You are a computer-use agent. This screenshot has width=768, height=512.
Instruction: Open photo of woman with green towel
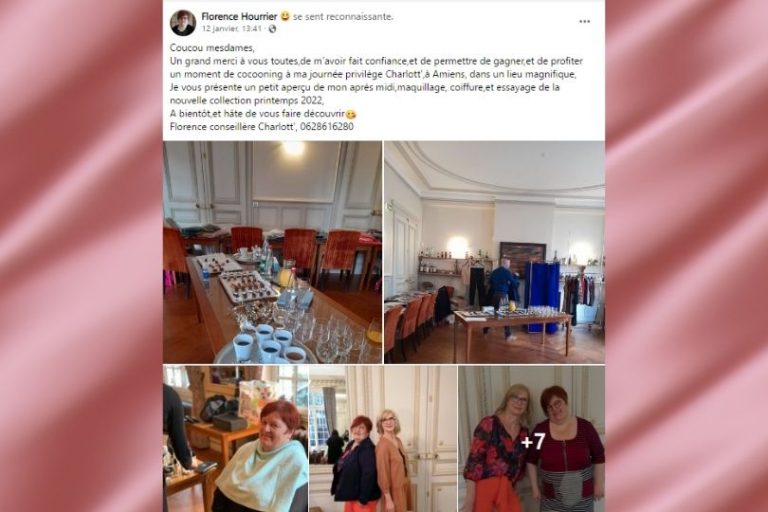[236, 439]
